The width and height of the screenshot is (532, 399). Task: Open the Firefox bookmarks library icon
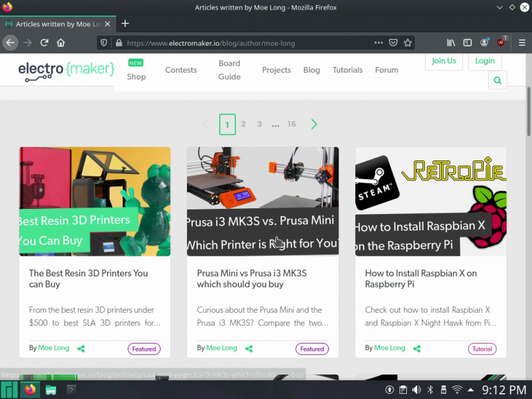pyautogui.click(x=451, y=43)
